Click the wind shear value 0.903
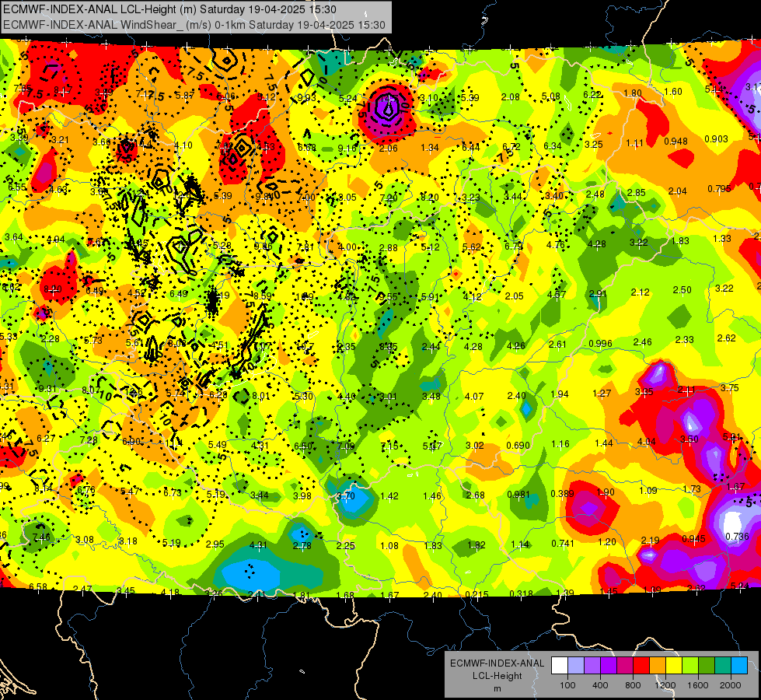761x700 pixels. (717, 139)
